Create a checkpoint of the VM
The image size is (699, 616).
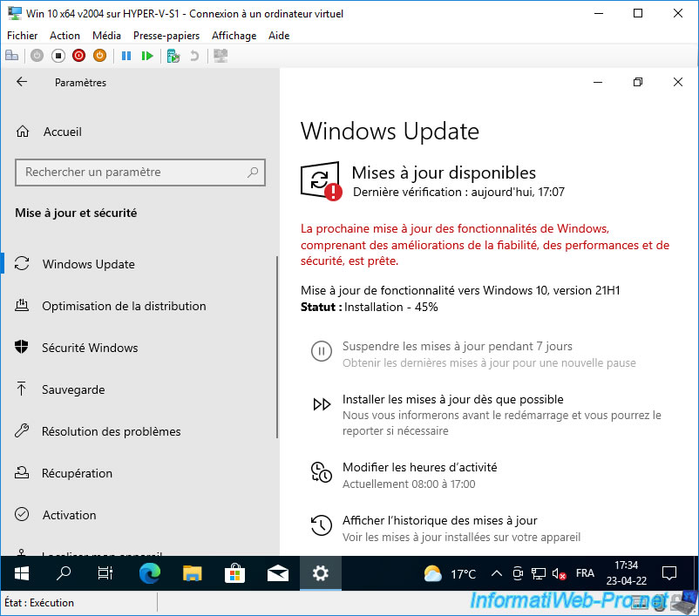[x=173, y=56]
